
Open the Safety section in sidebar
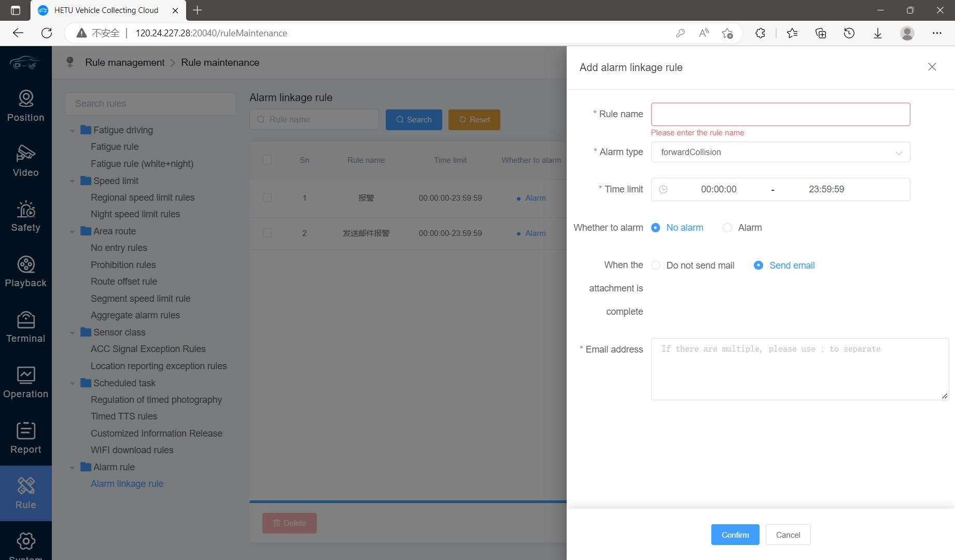pos(25,216)
